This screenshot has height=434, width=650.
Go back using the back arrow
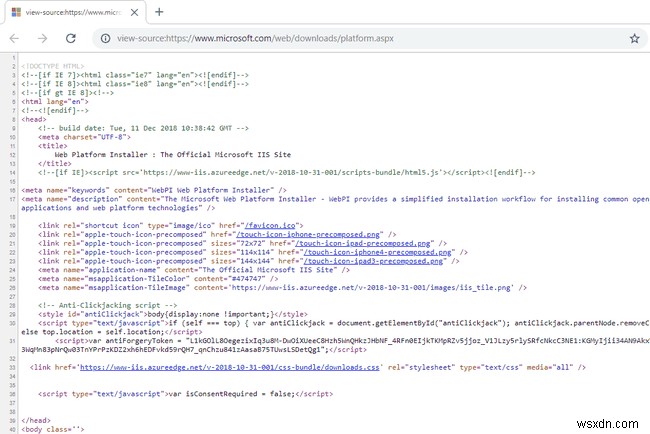tap(15, 39)
